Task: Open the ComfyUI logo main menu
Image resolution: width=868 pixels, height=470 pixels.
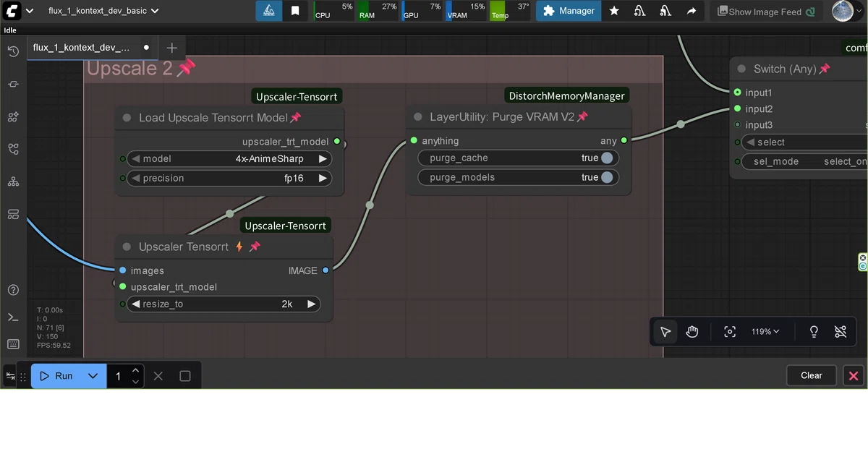Action: point(12,11)
